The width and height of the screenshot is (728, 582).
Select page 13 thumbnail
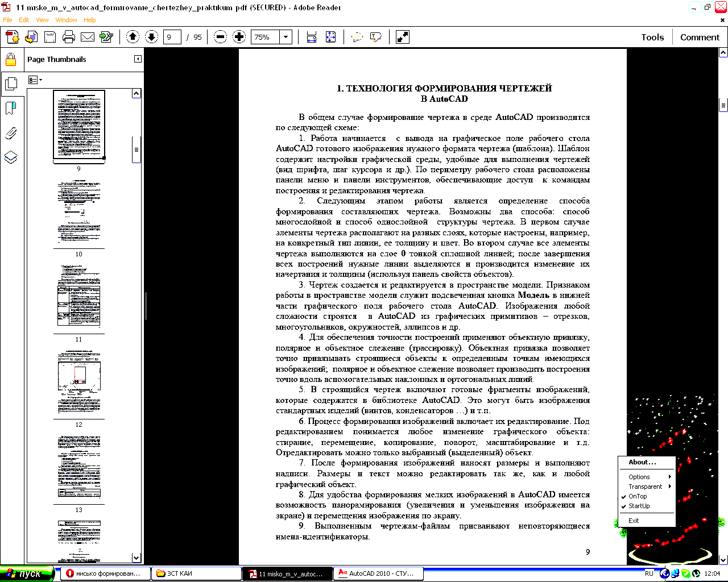click(x=79, y=469)
